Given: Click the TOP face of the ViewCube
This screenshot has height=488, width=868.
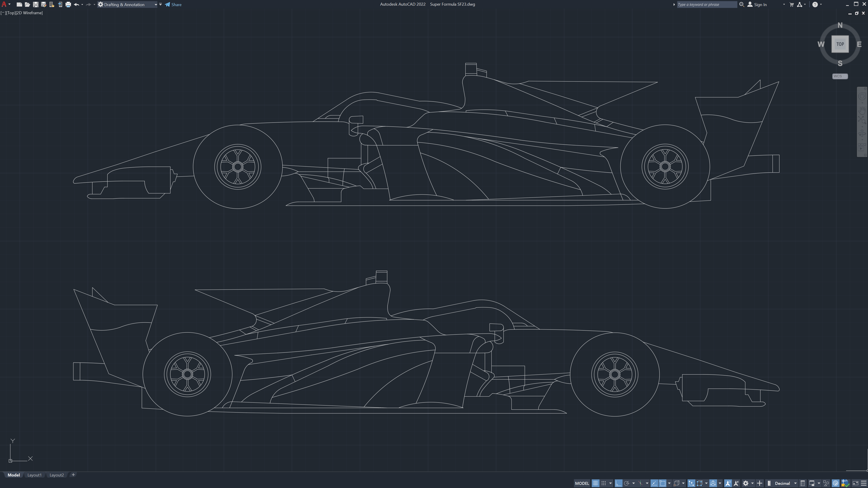Looking at the screenshot, I should pyautogui.click(x=840, y=44).
